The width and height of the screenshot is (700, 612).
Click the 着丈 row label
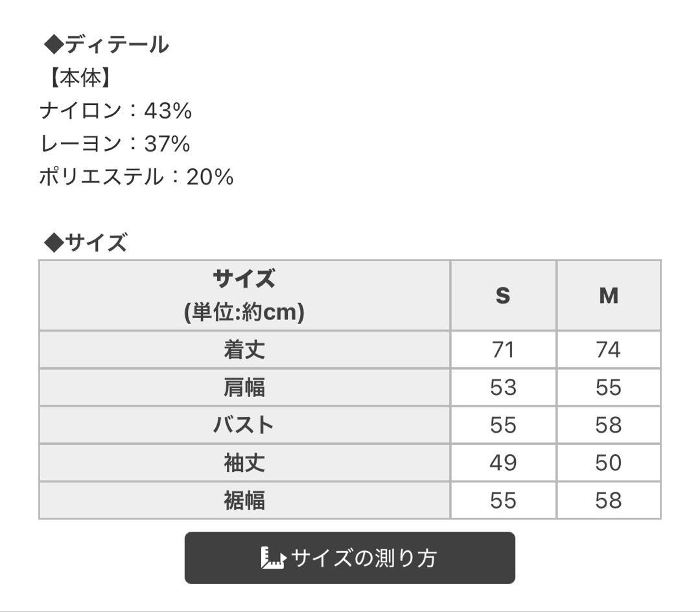tap(244, 349)
